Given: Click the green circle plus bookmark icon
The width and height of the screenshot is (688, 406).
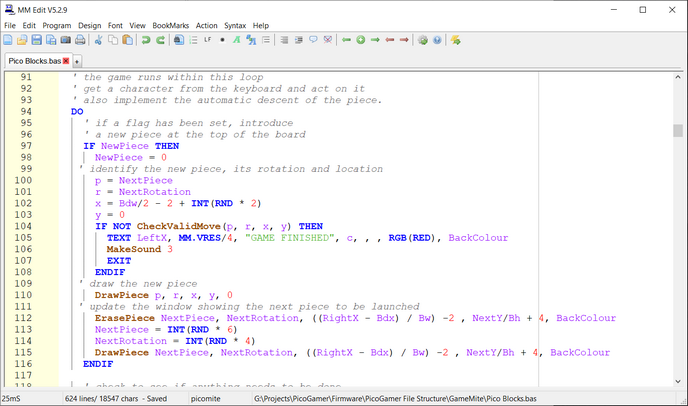Looking at the screenshot, I should [x=361, y=40].
